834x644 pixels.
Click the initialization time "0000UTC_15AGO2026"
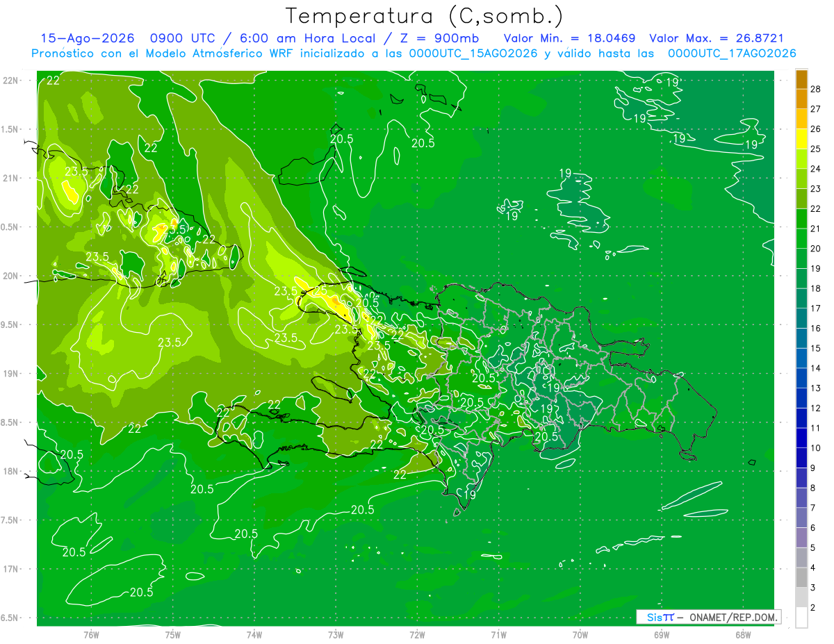[473, 53]
